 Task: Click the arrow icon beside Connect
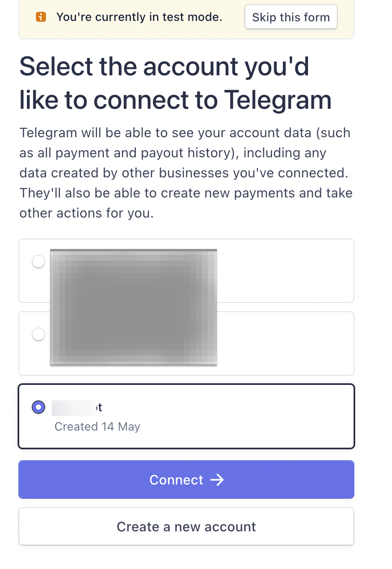(217, 479)
